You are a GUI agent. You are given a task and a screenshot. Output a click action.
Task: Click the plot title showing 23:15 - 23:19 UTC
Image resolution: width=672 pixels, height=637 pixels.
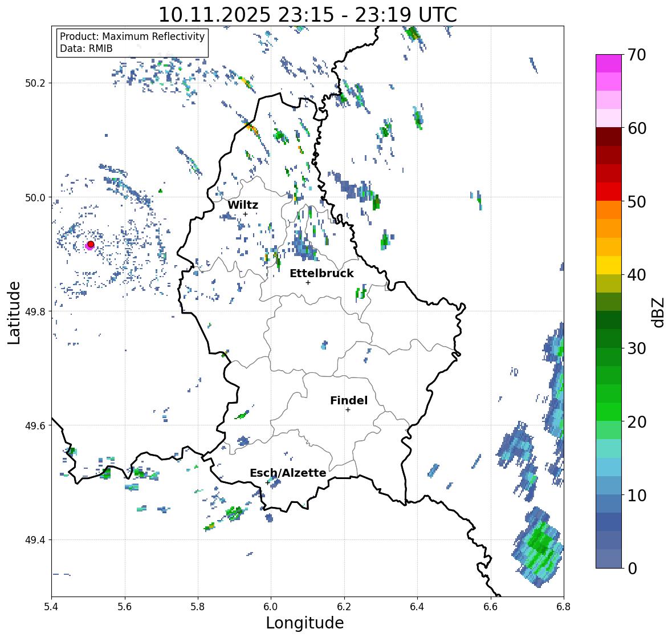pyautogui.click(x=308, y=15)
